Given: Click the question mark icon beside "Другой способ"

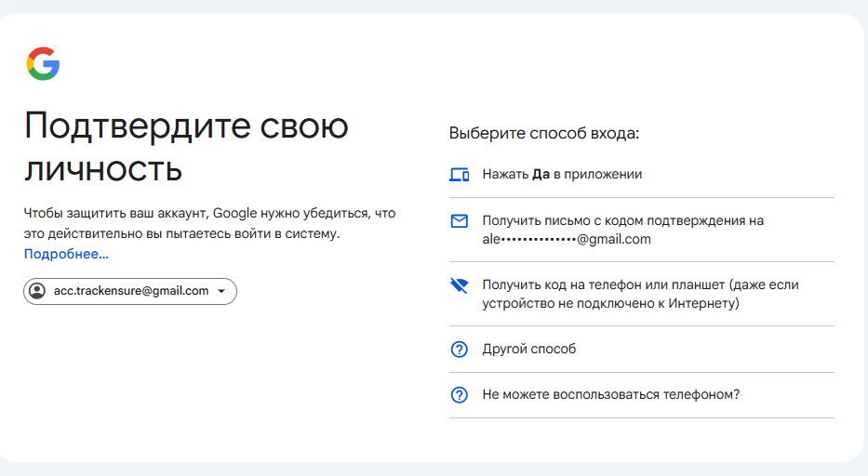Looking at the screenshot, I should [x=459, y=350].
